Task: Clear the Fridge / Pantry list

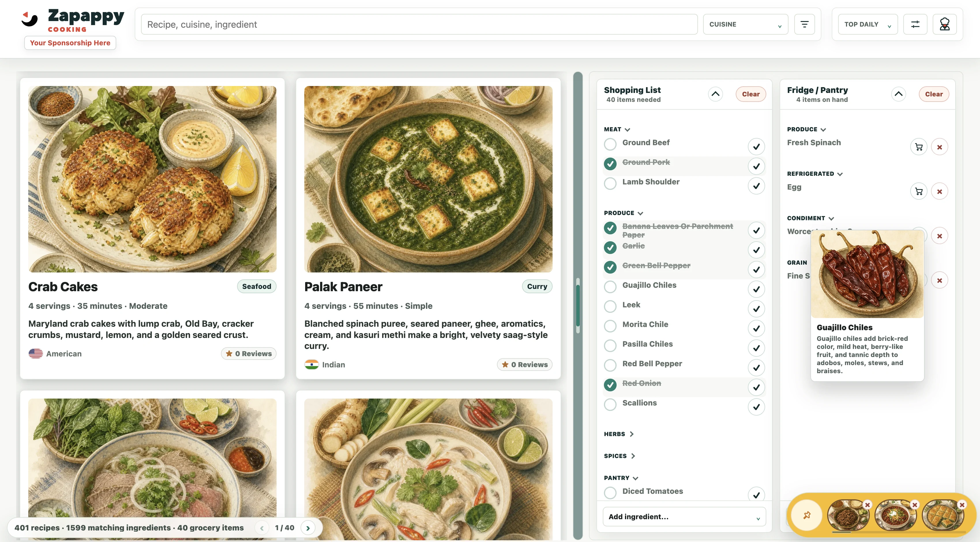Action: [934, 94]
